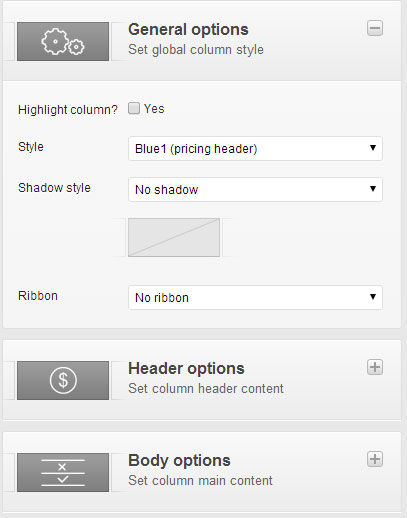
Task: Click the Highlight column? label
Action: click(68, 110)
